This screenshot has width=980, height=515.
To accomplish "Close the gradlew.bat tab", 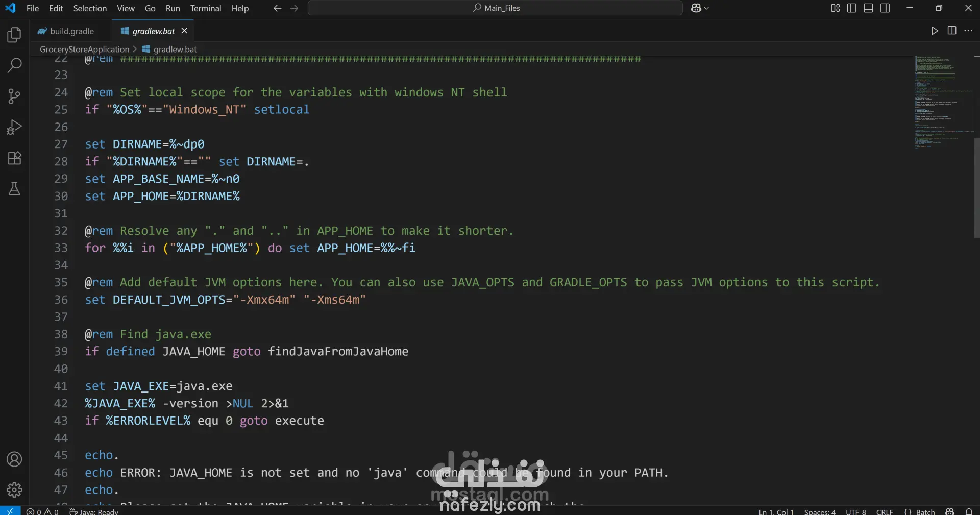I will point(184,31).
